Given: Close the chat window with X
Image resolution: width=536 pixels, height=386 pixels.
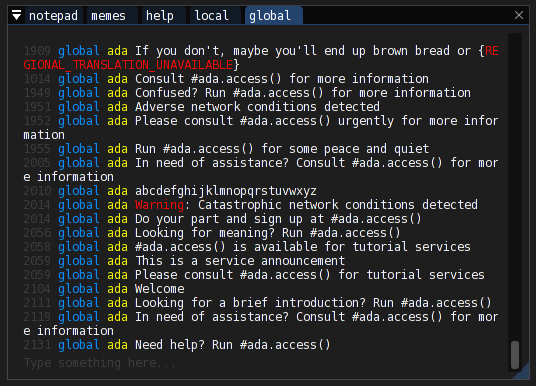Looking at the screenshot, I should (519, 15).
